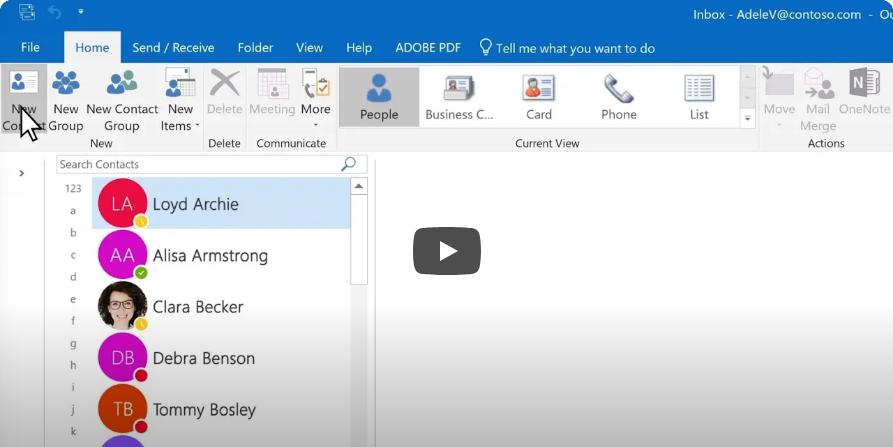Image resolution: width=893 pixels, height=447 pixels.
Task: Jump to 123 in the alphabet index
Action: (x=73, y=188)
